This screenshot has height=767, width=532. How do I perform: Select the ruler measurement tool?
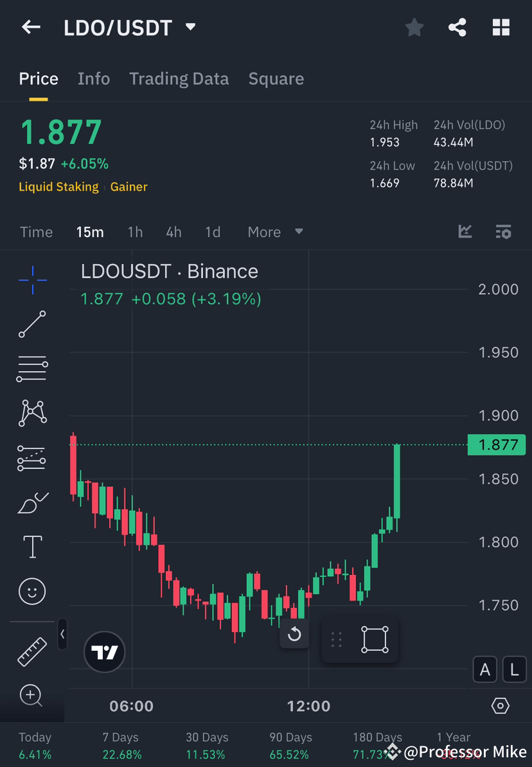click(x=32, y=651)
